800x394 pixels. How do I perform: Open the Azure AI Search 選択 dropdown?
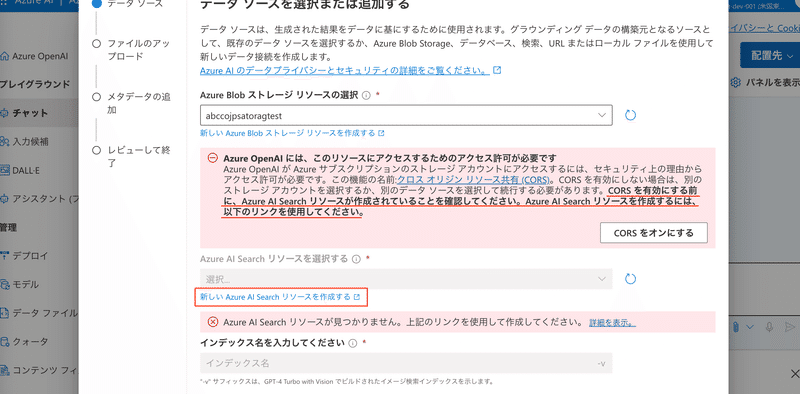coord(406,279)
